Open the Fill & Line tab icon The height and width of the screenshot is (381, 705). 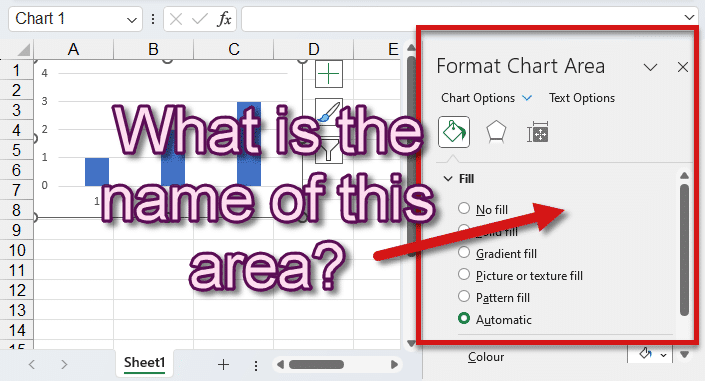point(454,132)
